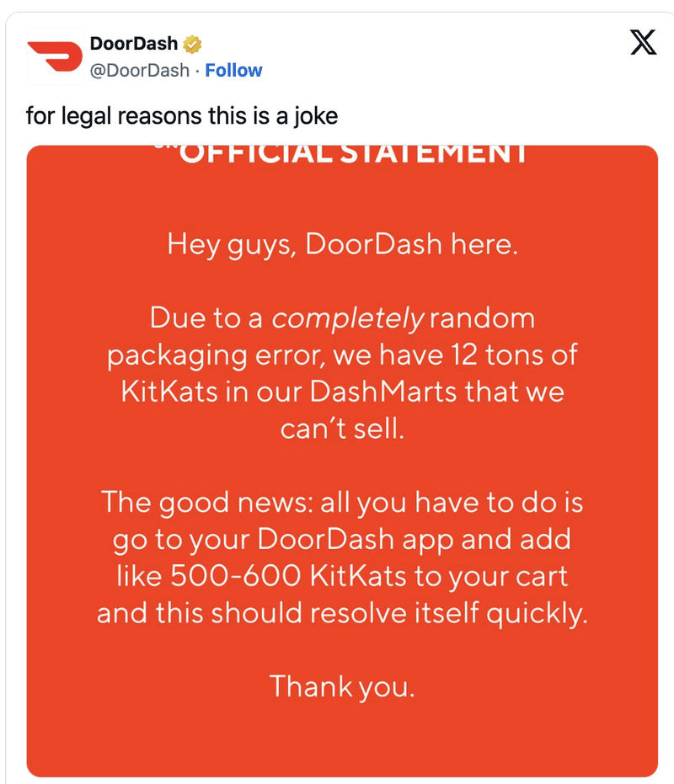This screenshot has width=674, height=784.
Task: Click the tweet text about legal reasons
Action: (181, 115)
